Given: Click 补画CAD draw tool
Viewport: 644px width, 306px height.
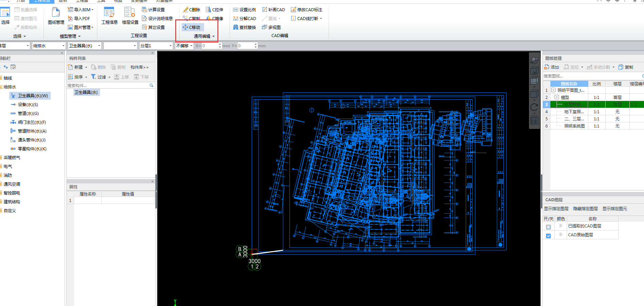Looking at the screenshot, I should pos(274,10).
